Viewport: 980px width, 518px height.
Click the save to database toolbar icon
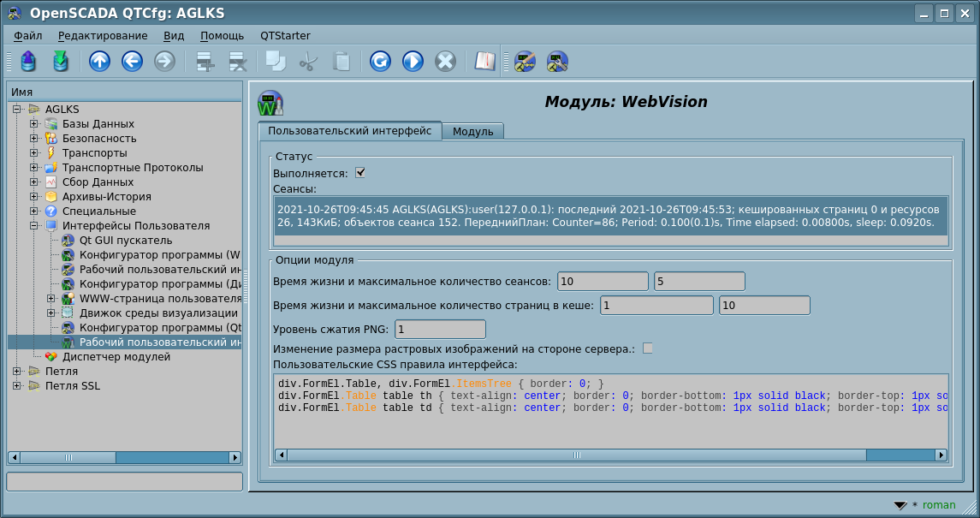tap(60, 62)
